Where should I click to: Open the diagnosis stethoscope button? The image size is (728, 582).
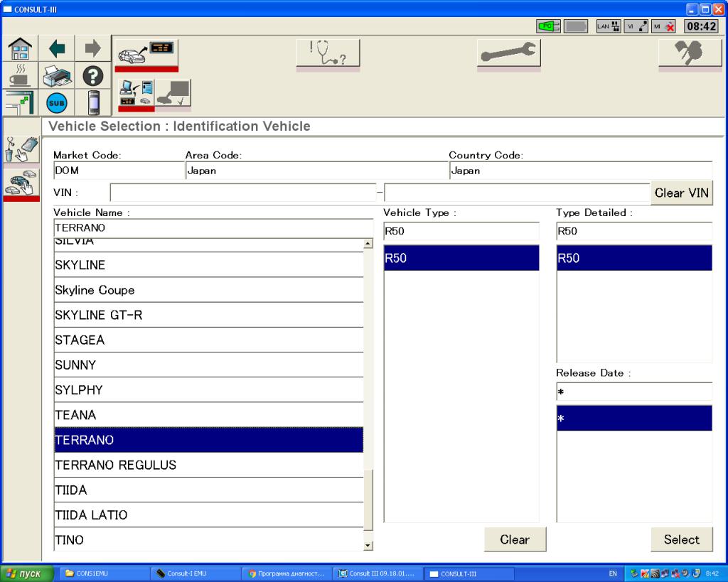pos(328,53)
